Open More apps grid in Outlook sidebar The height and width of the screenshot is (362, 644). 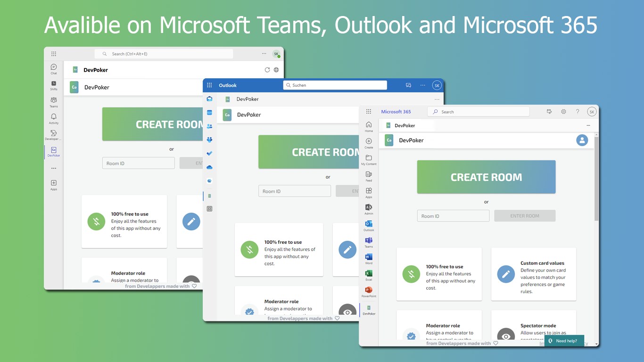[x=209, y=209]
